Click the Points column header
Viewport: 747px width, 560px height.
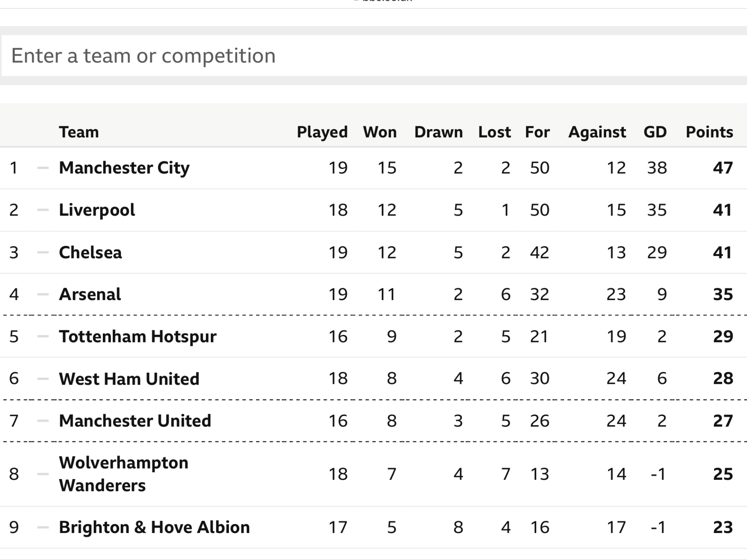coord(709,132)
